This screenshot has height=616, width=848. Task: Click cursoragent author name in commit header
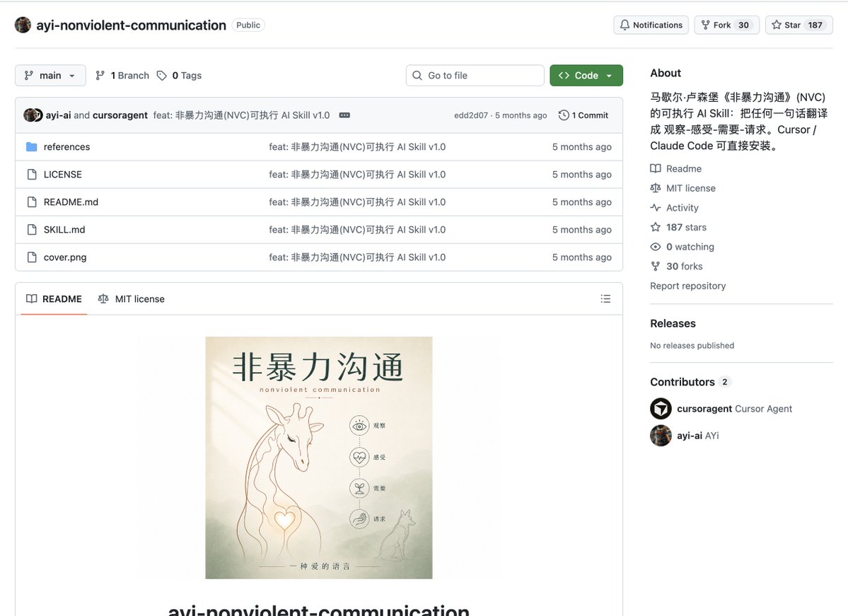(120, 115)
